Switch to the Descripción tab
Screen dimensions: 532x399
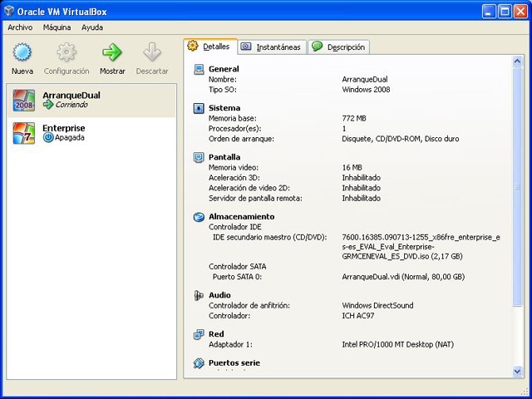[338, 47]
